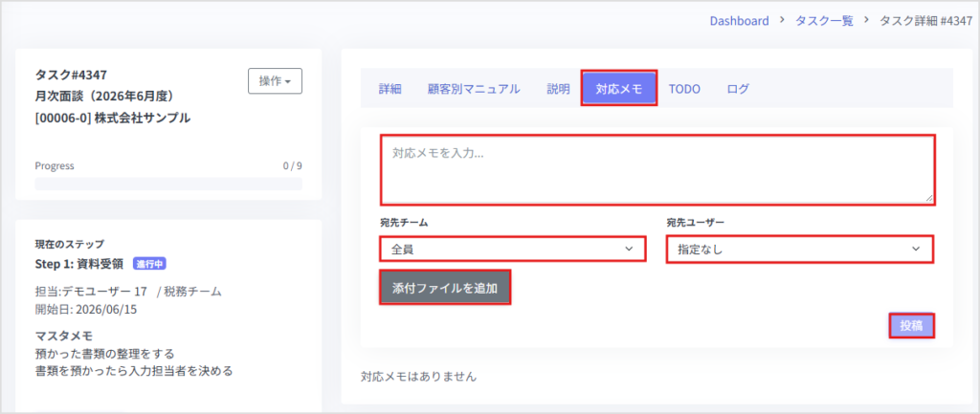Screen dimensions: 980x414
Task: Switch to the ログ tab
Action: point(738,89)
